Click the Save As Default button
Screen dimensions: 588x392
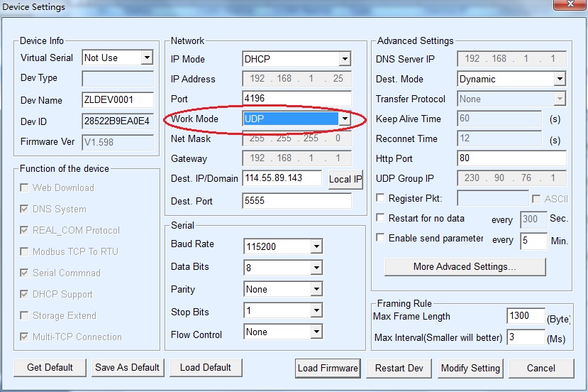point(127,367)
